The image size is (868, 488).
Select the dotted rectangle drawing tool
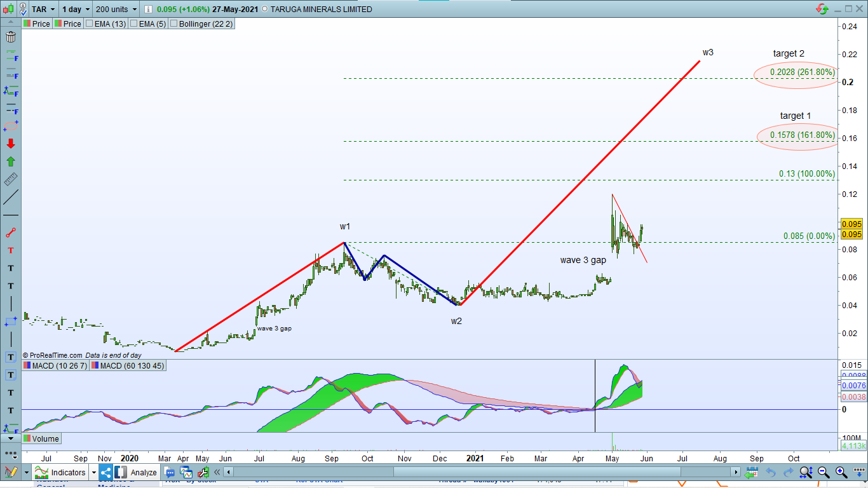pos(11,322)
